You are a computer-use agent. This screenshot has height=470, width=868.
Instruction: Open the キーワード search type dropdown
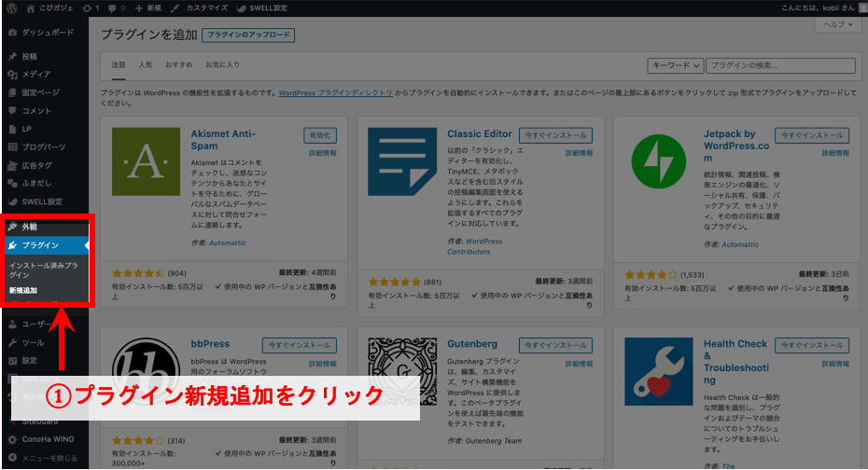(676, 65)
